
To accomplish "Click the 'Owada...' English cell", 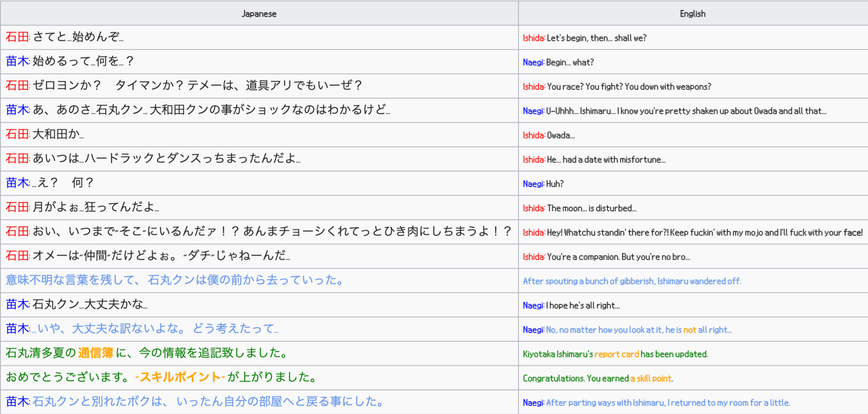I will [x=560, y=136].
